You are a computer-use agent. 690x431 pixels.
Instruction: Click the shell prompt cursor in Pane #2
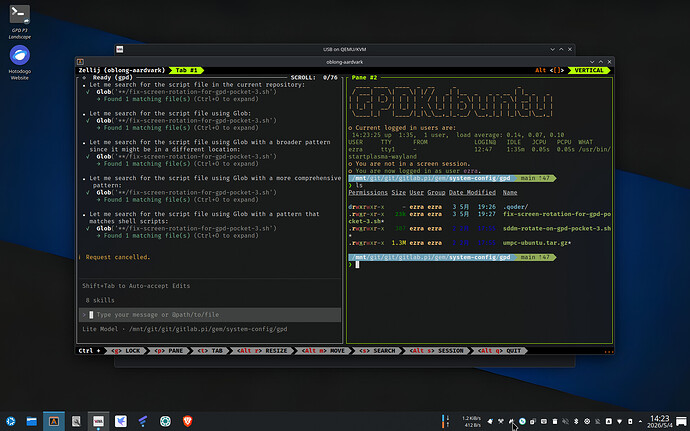357,265
